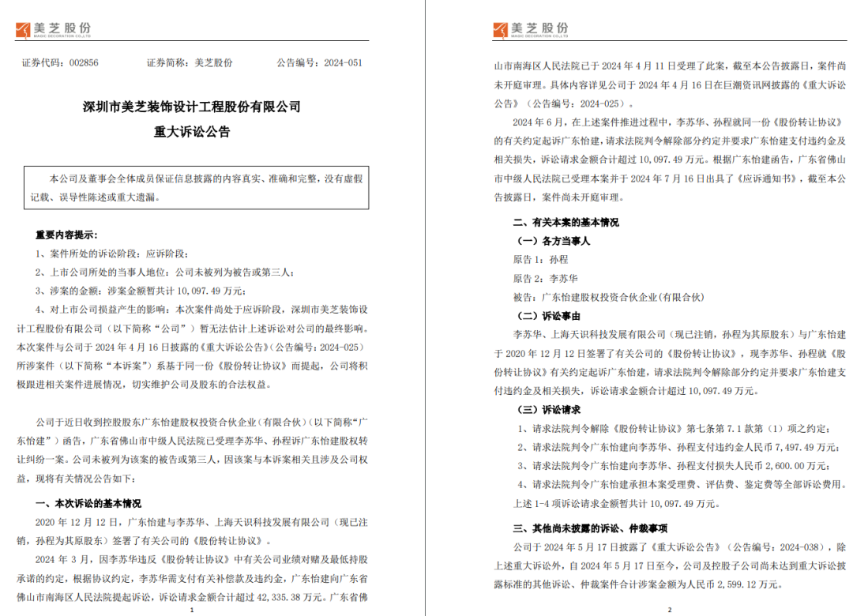The width and height of the screenshot is (853, 616).
Task: Click the heading 重要内容提示
Action: pos(66,235)
